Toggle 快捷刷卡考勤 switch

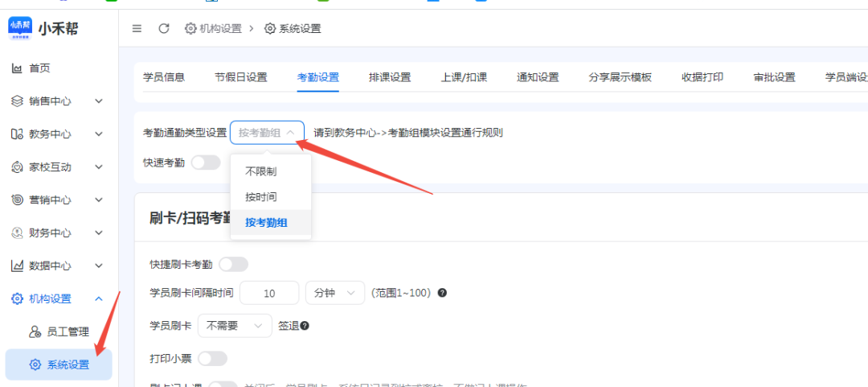tap(233, 264)
